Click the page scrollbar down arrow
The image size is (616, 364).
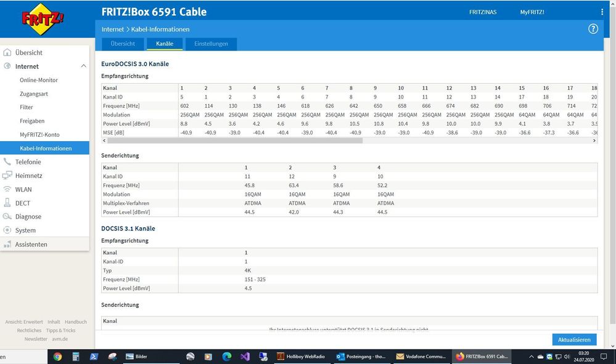pos(613,346)
